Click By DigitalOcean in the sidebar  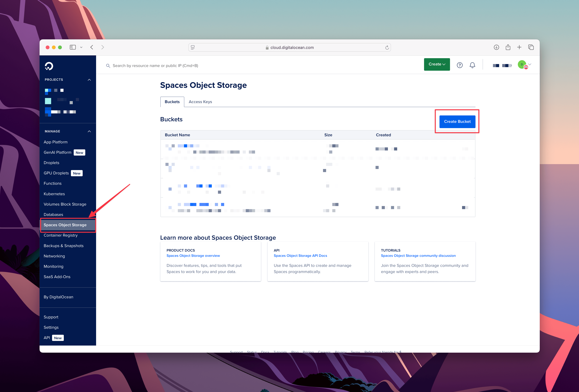pos(59,297)
